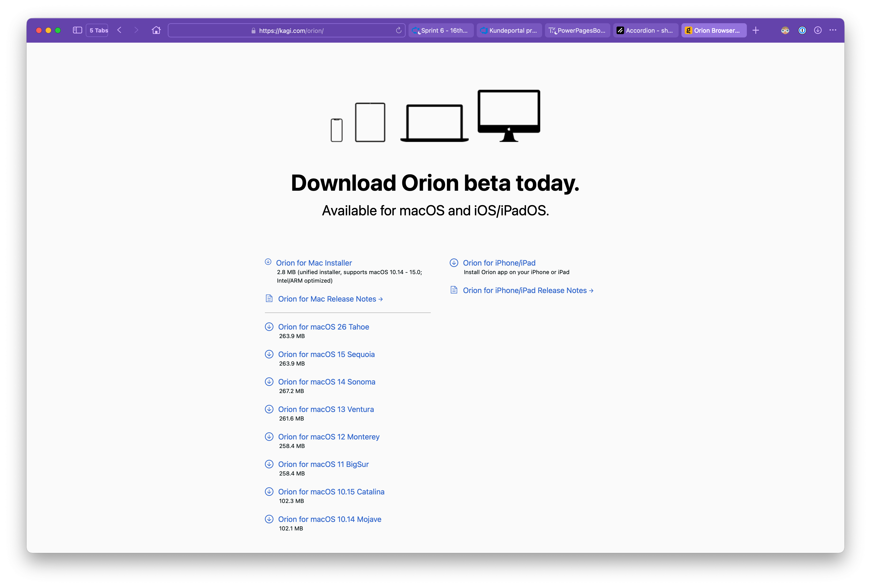
Task: Open the downloads toolbar icon
Action: pos(818,30)
